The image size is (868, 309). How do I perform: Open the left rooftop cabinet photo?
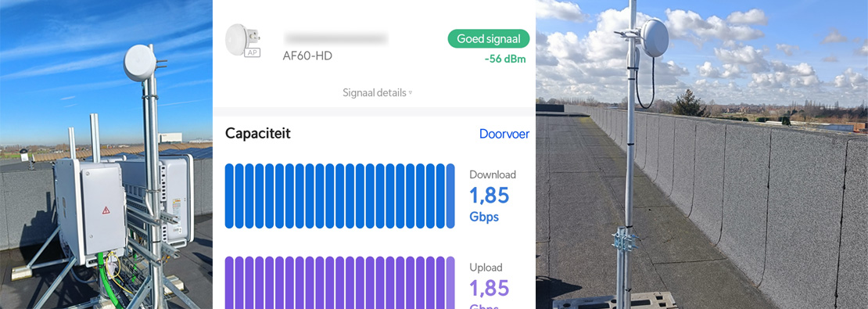coord(106,155)
